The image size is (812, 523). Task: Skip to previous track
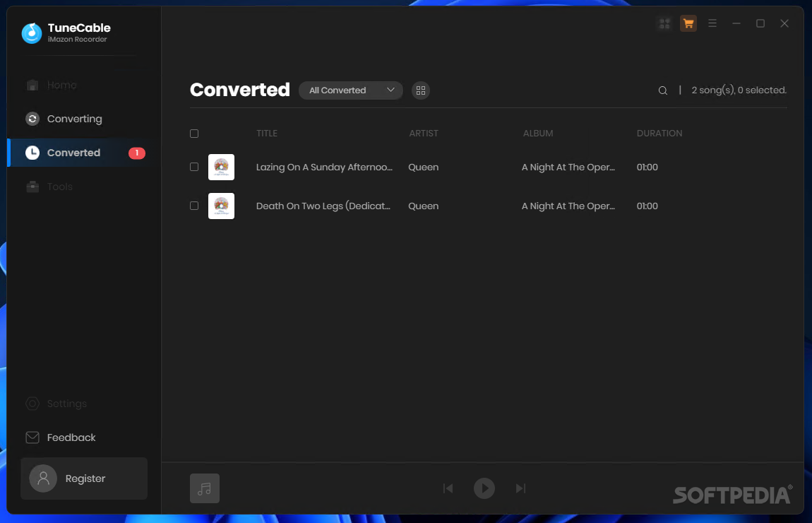pos(448,488)
